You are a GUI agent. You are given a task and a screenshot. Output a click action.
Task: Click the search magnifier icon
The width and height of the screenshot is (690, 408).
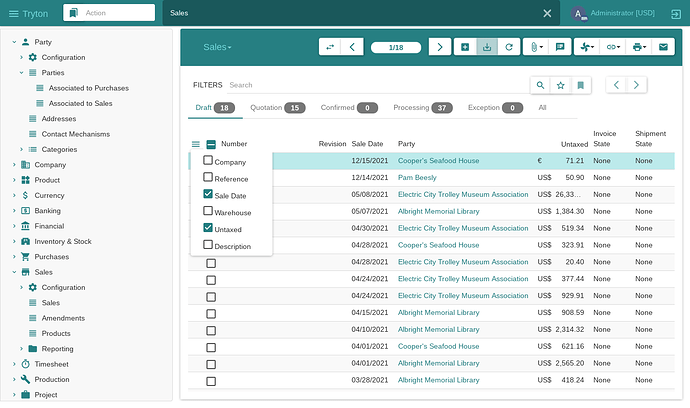point(540,85)
